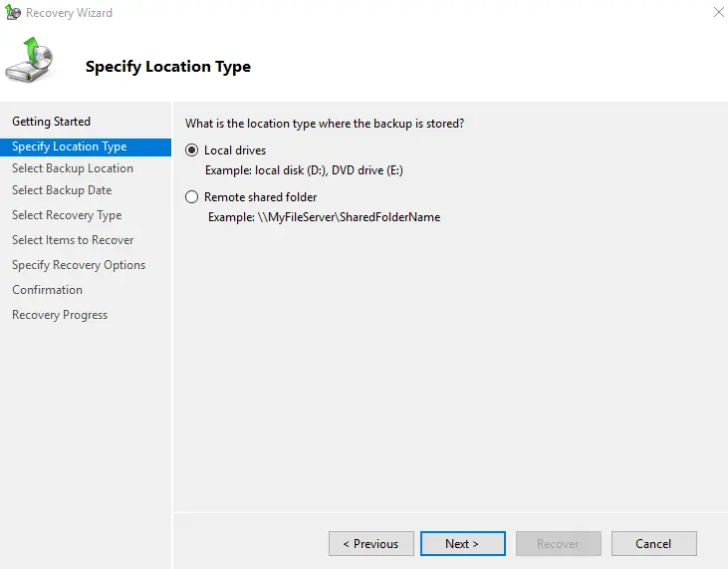The height and width of the screenshot is (569, 728).
Task: Open Select Backup Location step in sidebar
Action: [x=72, y=168]
